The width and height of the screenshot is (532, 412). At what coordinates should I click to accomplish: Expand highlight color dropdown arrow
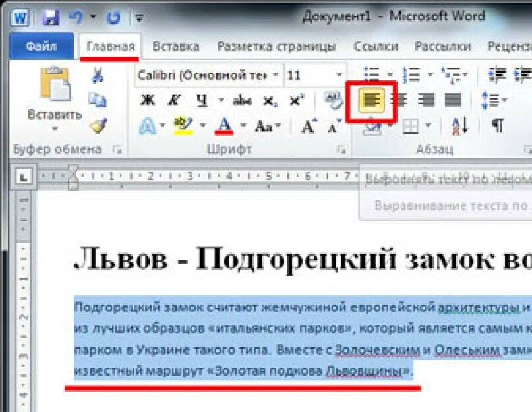(202, 125)
